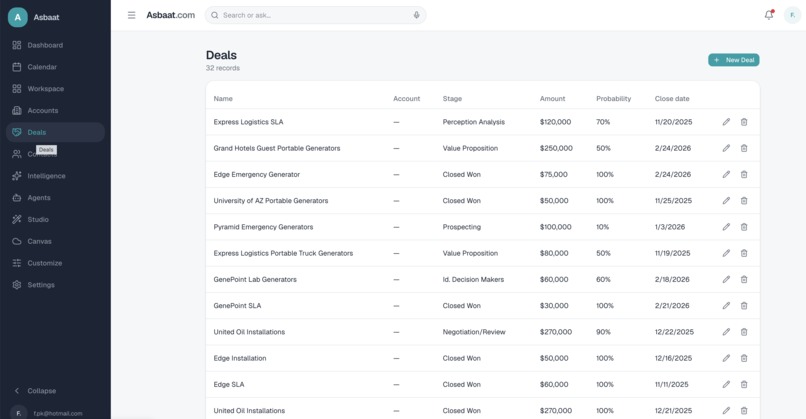The height and width of the screenshot is (419, 806).
Task: Edit the Express Logistics SLA deal
Action: pyautogui.click(x=726, y=122)
